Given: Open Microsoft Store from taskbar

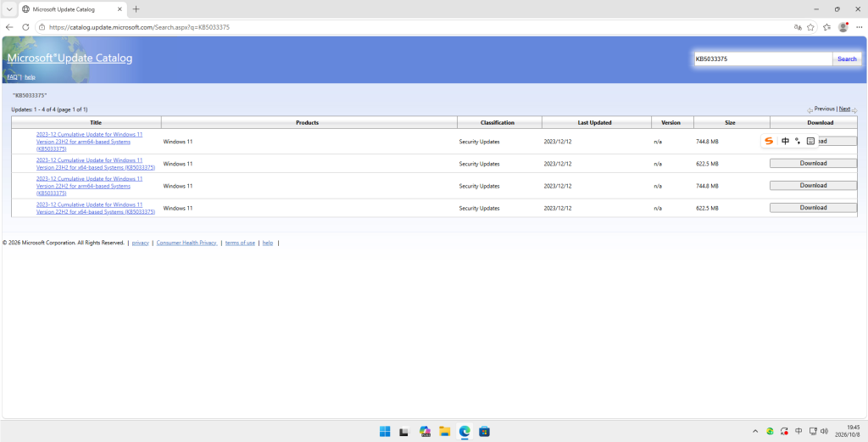Looking at the screenshot, I should pyautogui.click(x=484, y=432).
